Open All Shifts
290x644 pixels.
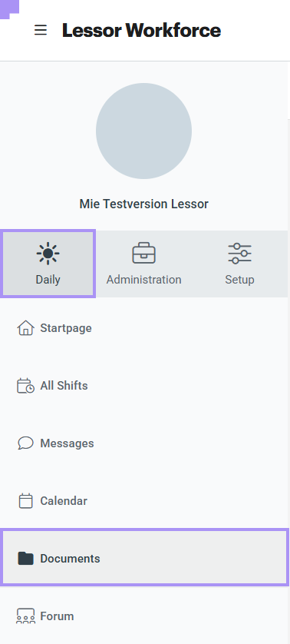(x=144, y=386)
